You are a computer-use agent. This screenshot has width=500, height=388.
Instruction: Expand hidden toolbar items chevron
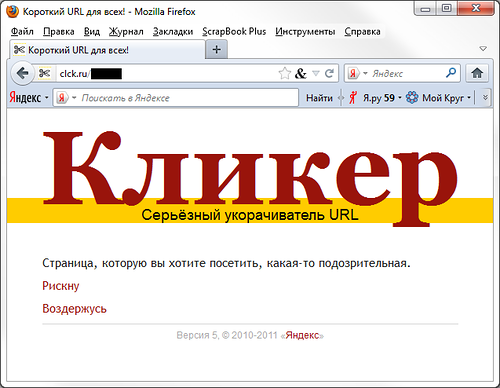coord(485,97)
